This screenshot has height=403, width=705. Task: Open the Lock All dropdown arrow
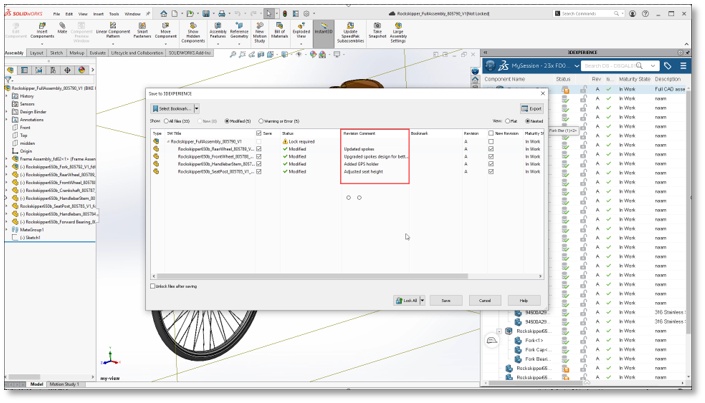(422, 300)
